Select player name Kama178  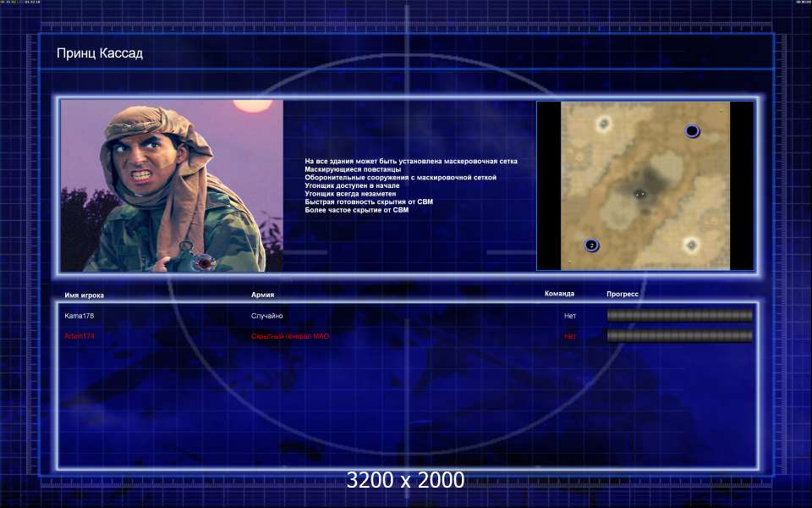coord(80,316)
